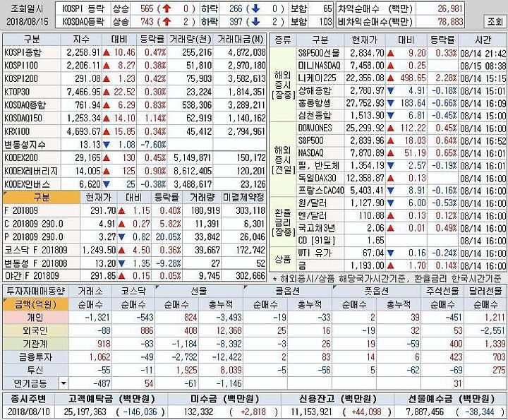This screenshot has width=508, height=420.
Task: Click the 조회 button
Action: (x=495, y=21)
